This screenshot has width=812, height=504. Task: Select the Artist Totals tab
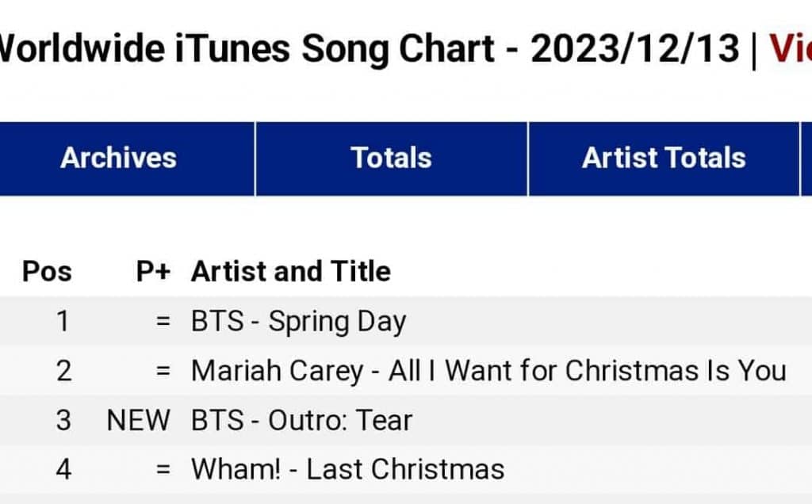(x=664, y=158)
